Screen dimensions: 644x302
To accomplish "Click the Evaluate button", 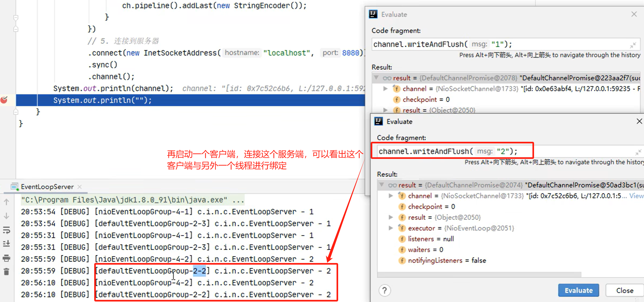I will tap(578, 290).
